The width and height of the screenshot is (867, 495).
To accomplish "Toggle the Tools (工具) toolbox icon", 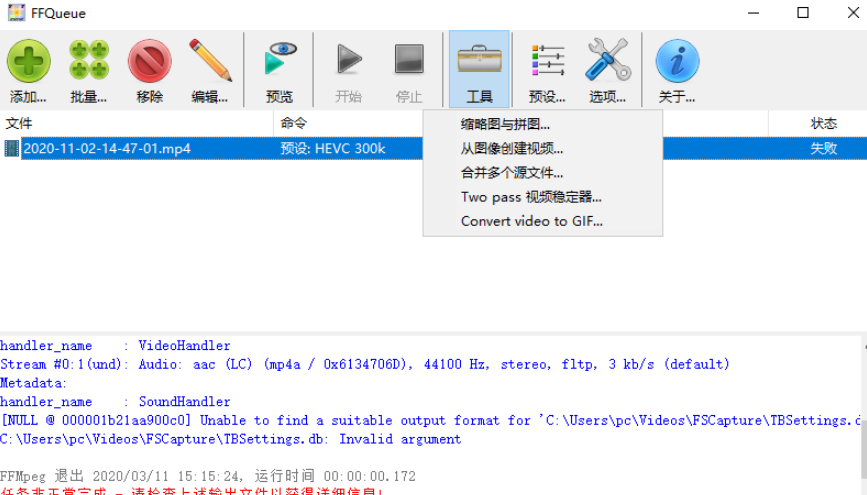I will point(479,59).
